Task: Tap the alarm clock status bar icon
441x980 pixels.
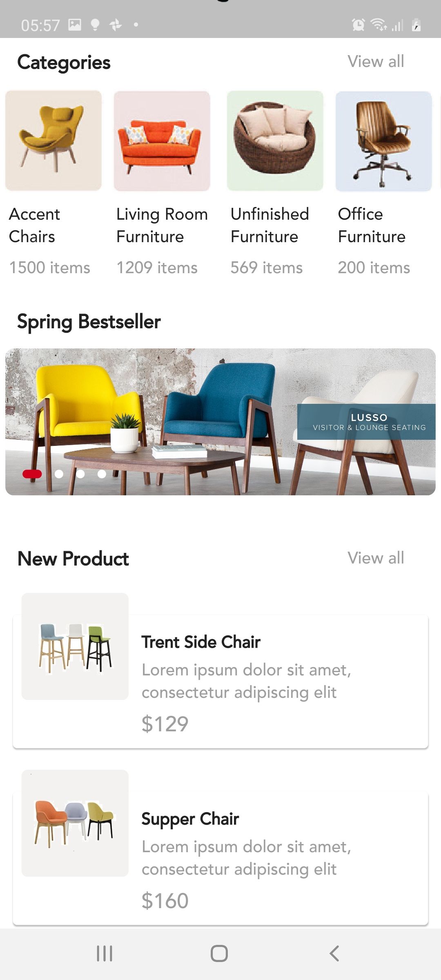Action: (359, 25)
